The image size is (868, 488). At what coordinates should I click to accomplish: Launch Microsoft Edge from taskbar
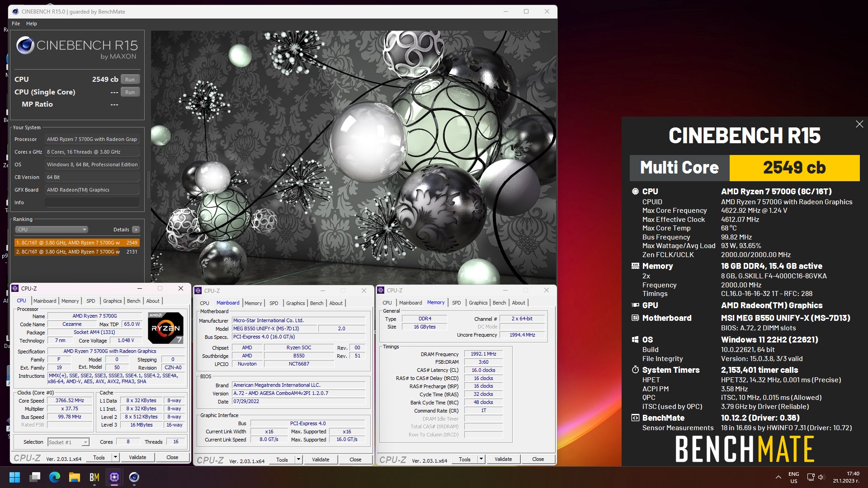(55, 477)
